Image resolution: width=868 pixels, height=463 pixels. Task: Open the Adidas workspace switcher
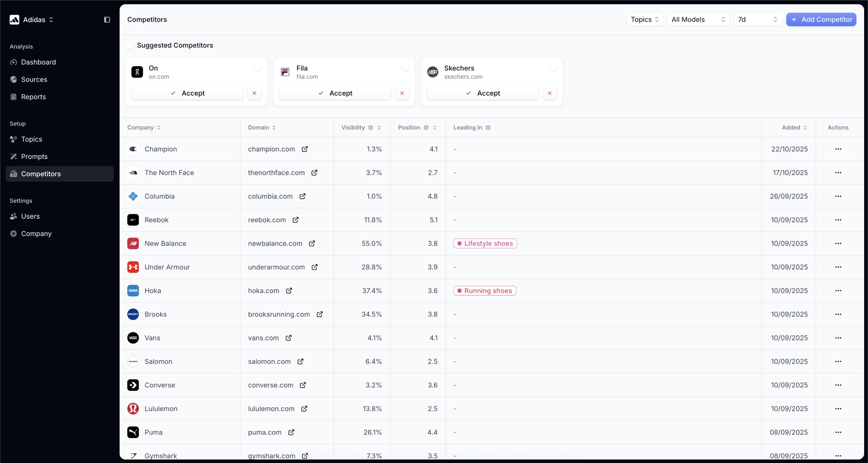(x=32, y=20)
